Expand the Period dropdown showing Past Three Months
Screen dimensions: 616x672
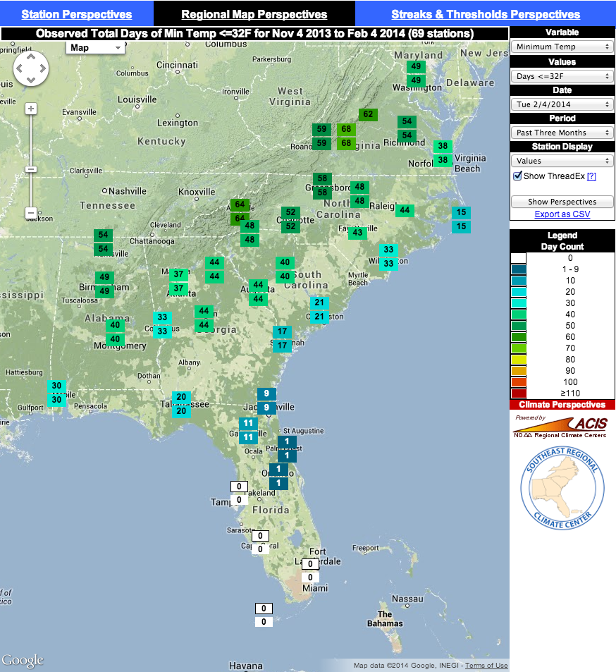(x=562, y=132)
